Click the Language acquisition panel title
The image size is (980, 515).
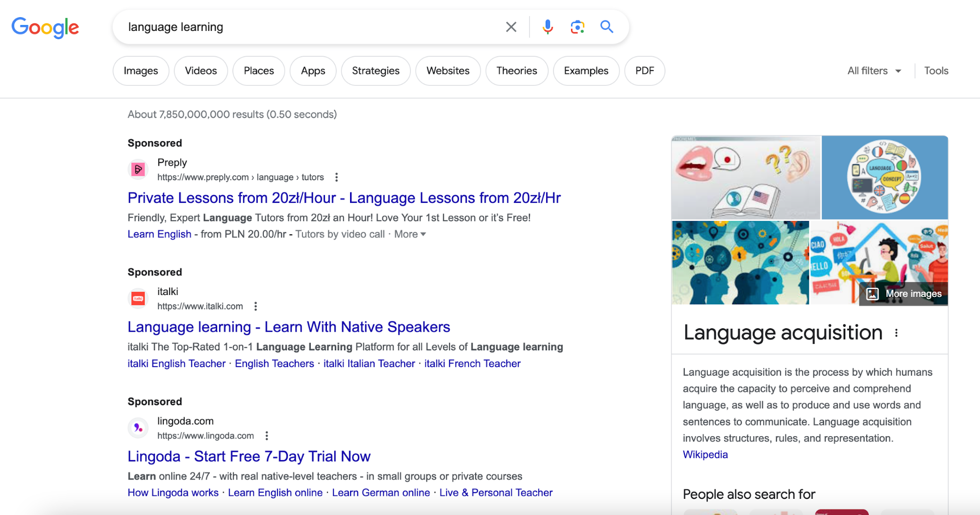(x=783, y=333)
